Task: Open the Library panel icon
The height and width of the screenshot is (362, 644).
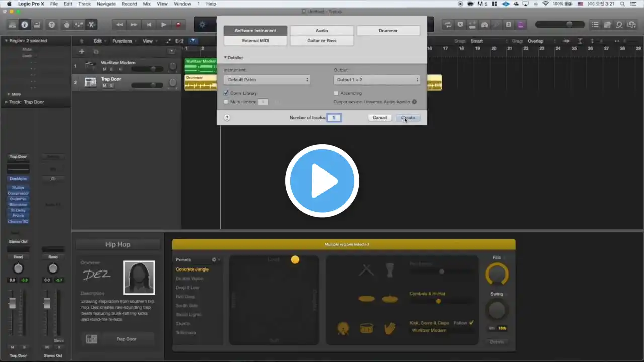Action: 13,24
